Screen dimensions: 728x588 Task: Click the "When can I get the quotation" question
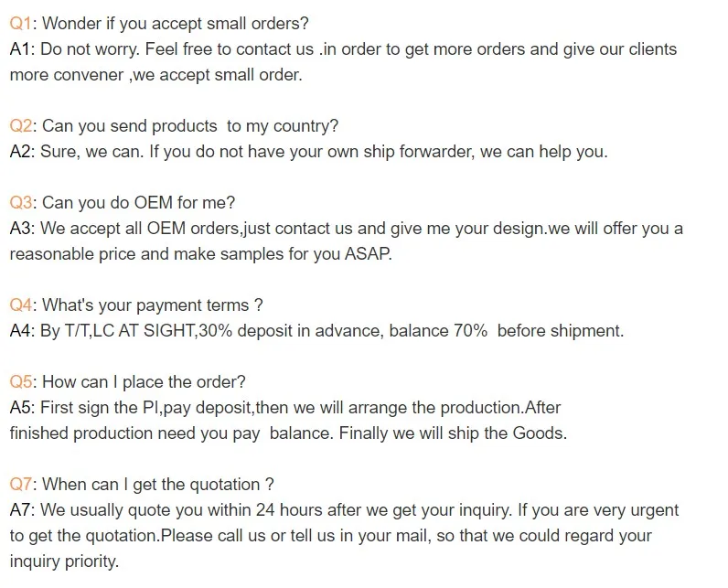click(155, 485)
